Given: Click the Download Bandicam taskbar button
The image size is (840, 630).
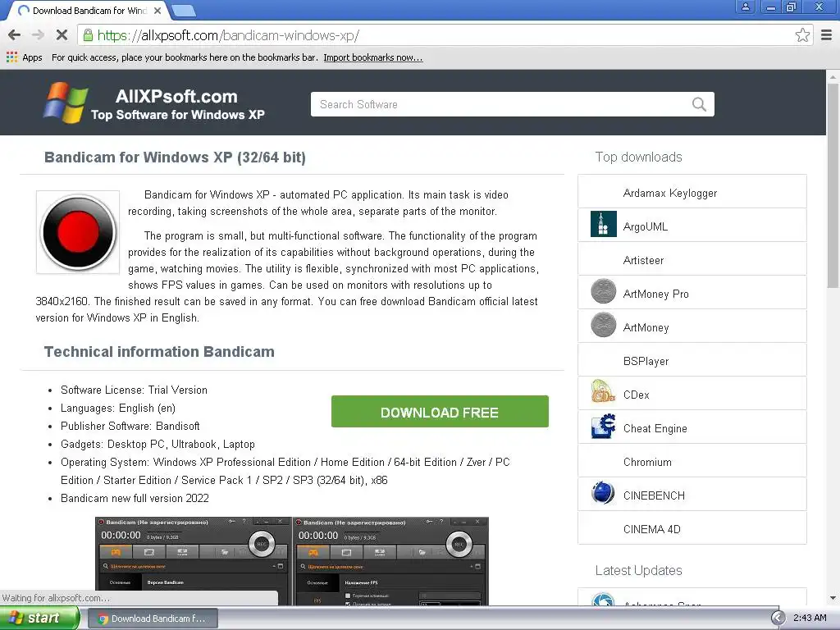Looking at the screenshot, I should click(x=152, y=619).
